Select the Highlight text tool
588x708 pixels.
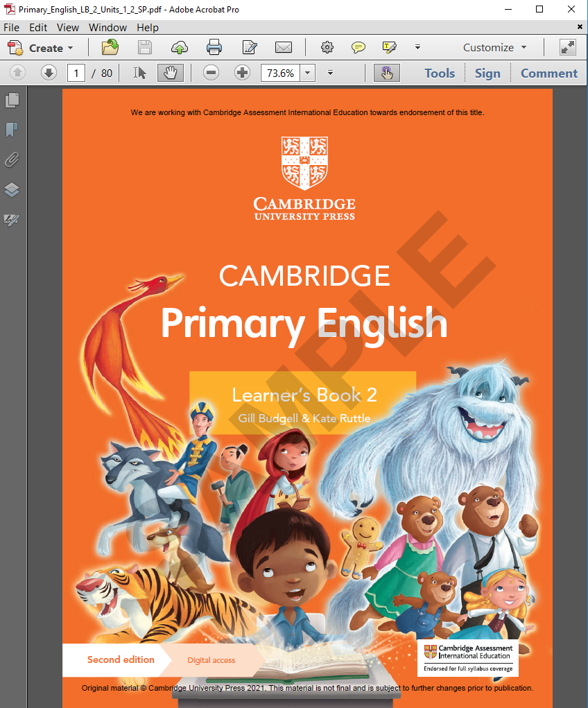coord(389,48)
